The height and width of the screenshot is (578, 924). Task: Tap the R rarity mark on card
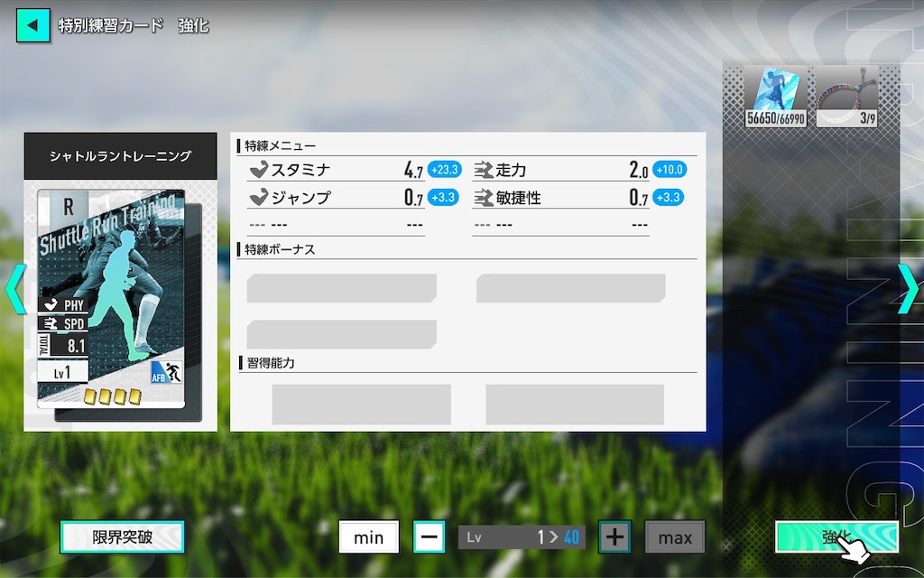[69, 207]
